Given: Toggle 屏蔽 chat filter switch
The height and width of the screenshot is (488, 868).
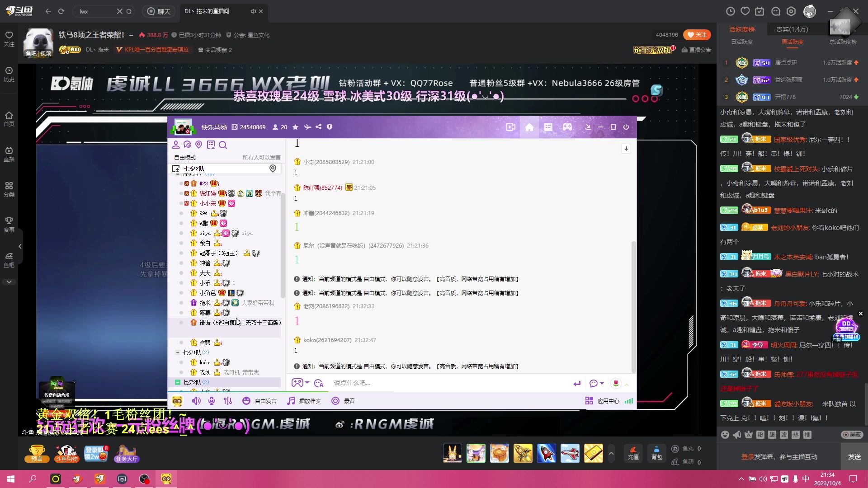Looking at the screenshot, I should pyautogui.click(x=852, y=435).
